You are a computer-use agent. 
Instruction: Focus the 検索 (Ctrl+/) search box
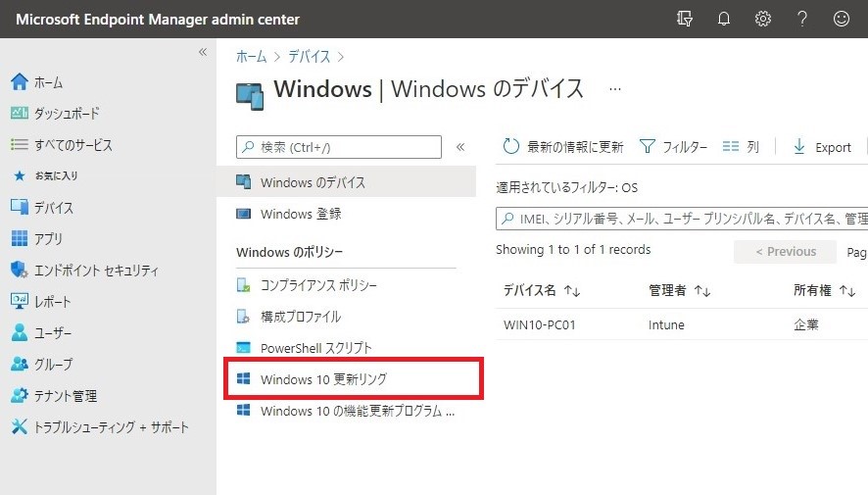click(x=339, y=147)
